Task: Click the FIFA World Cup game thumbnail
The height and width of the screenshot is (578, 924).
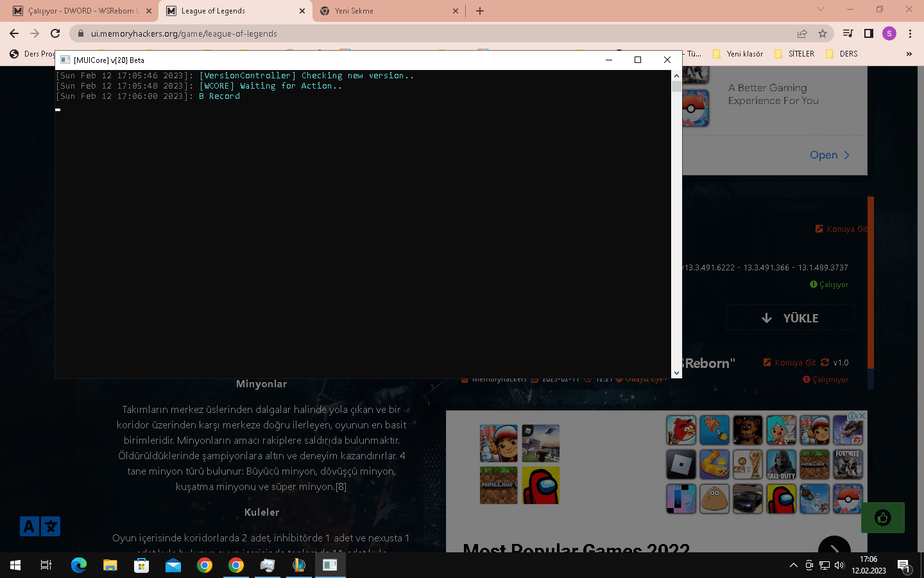Action: pos(748,464)
